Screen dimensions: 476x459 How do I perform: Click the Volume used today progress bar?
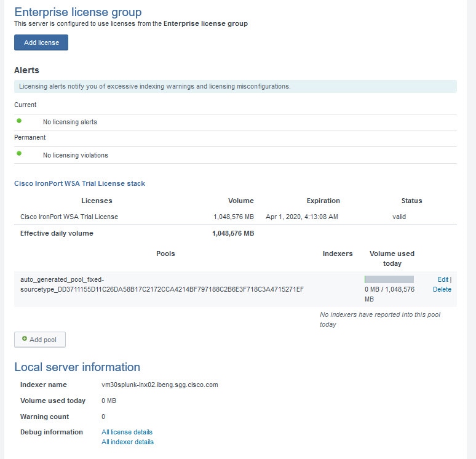[389, 279]
